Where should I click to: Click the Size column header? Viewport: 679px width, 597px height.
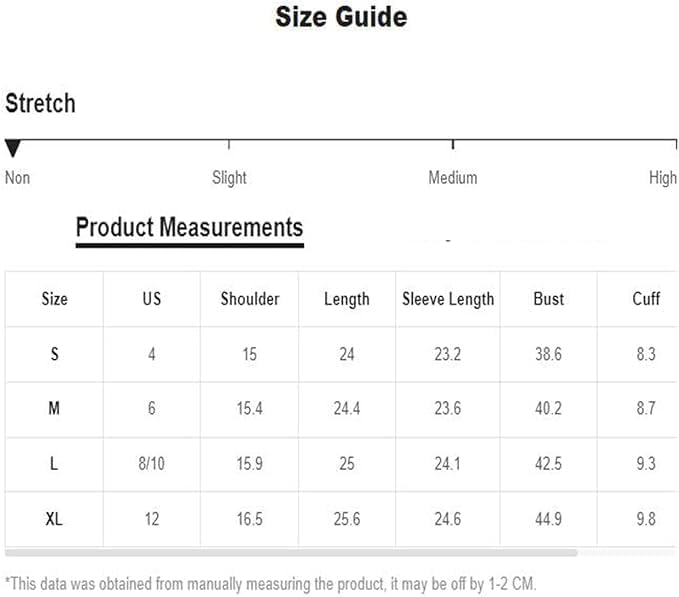point(55,299)
